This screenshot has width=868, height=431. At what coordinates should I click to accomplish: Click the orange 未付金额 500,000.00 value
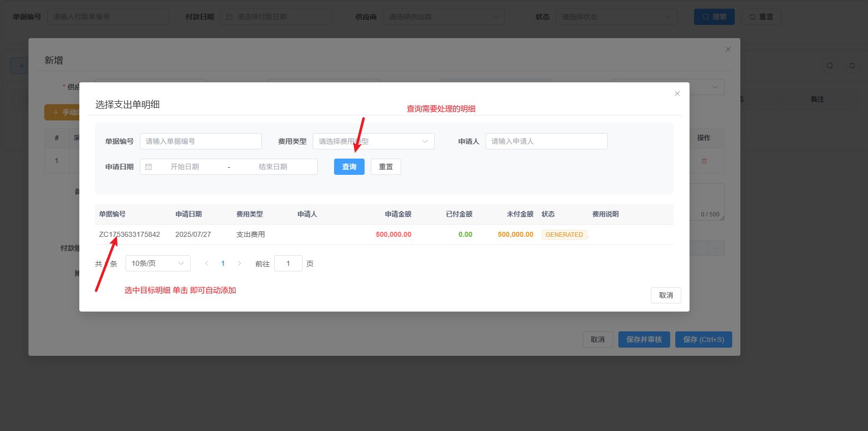coord(516,234)
